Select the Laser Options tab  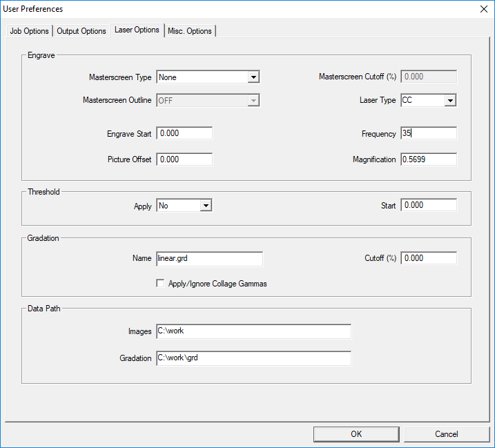pos(137,30)
